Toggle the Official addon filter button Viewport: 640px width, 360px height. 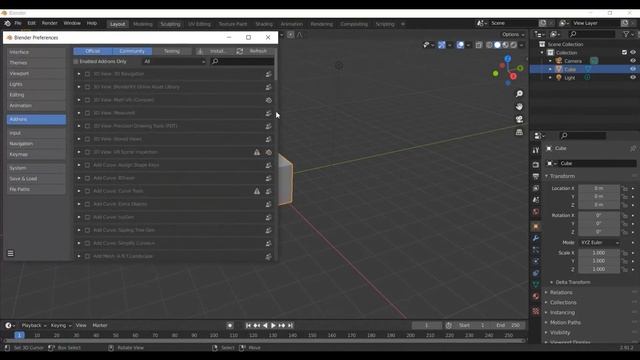pos(93,51)
